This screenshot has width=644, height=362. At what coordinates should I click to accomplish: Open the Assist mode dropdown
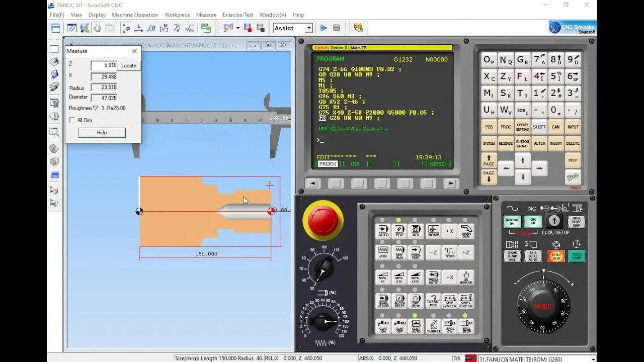coord(309,28)
